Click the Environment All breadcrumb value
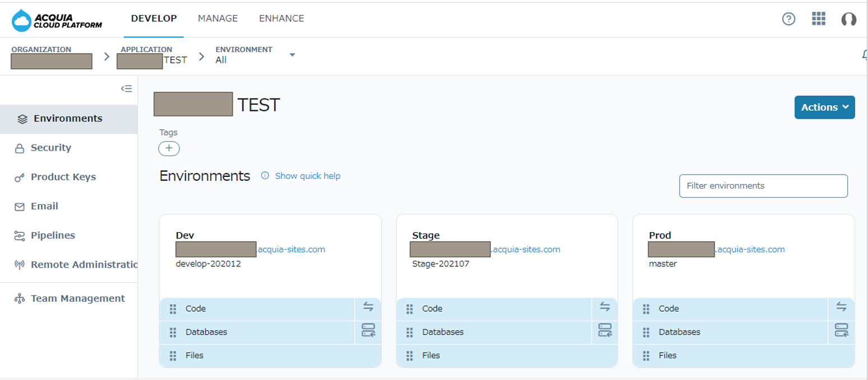Screen dimensions: 868x380 [x=221, y=60]
